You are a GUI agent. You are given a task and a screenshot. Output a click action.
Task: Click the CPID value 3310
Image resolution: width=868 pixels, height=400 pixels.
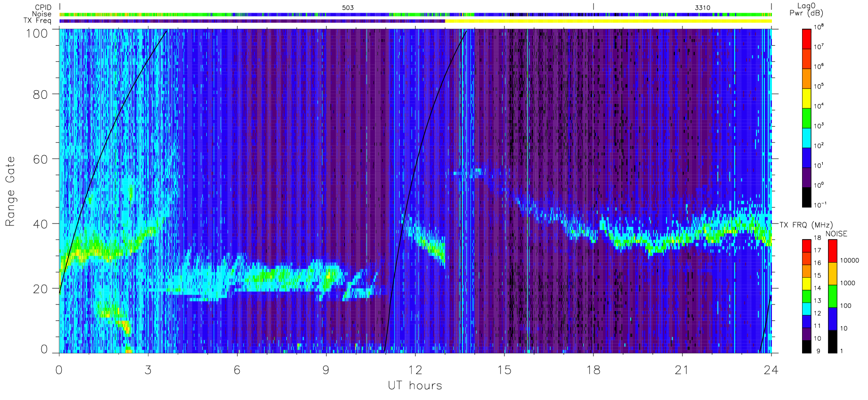click(702, 8)
